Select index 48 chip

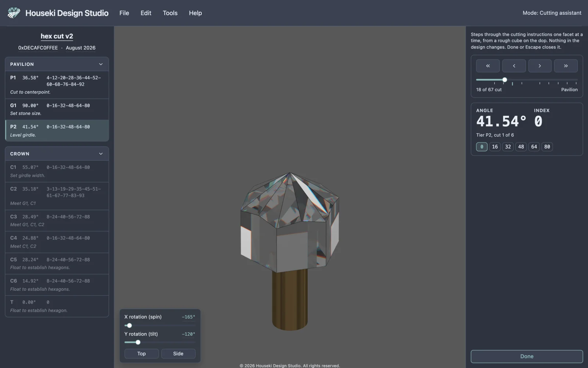521,147
